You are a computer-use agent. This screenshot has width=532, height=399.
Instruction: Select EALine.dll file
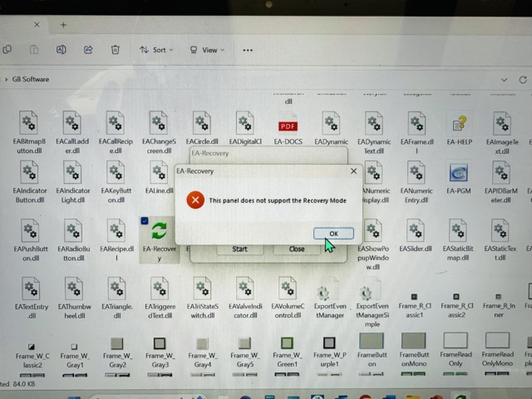159,178
